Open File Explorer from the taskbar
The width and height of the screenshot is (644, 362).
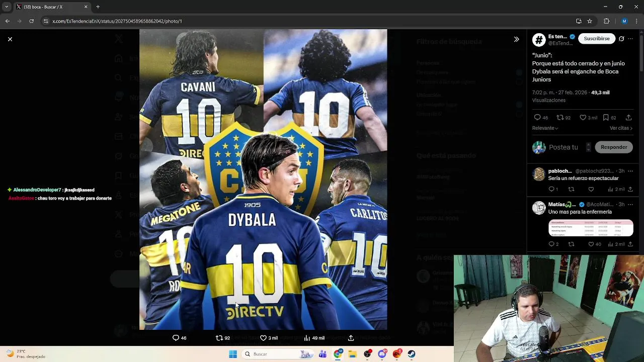353,354
